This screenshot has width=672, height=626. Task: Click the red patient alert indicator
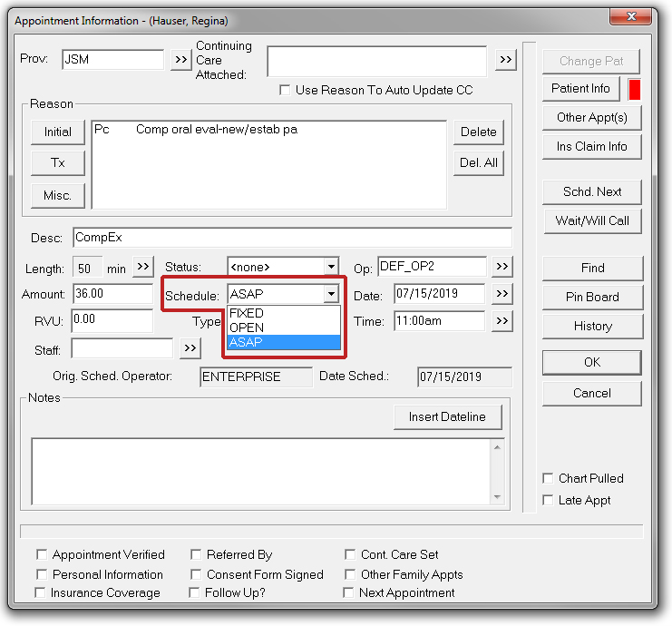click(x=635, y=89)
